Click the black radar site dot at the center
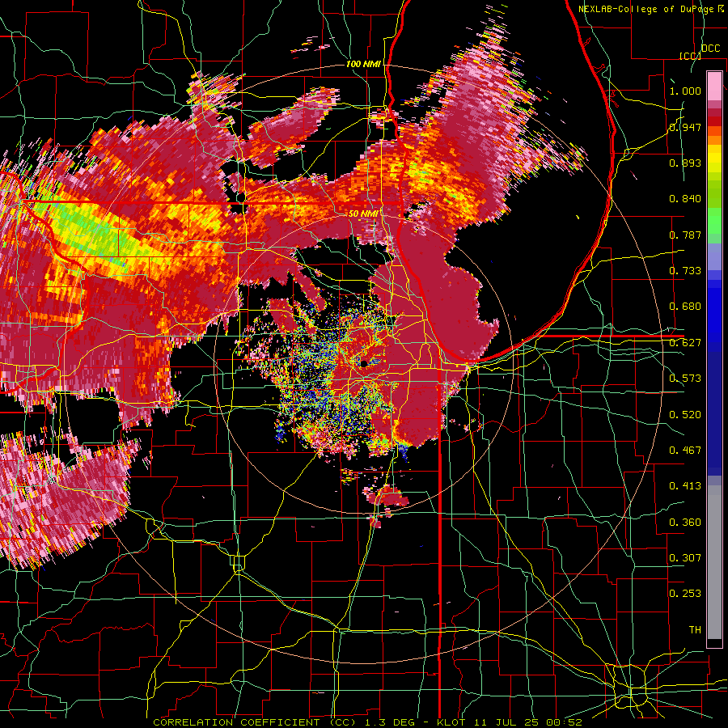728x728 pixels. click(365, 363)
